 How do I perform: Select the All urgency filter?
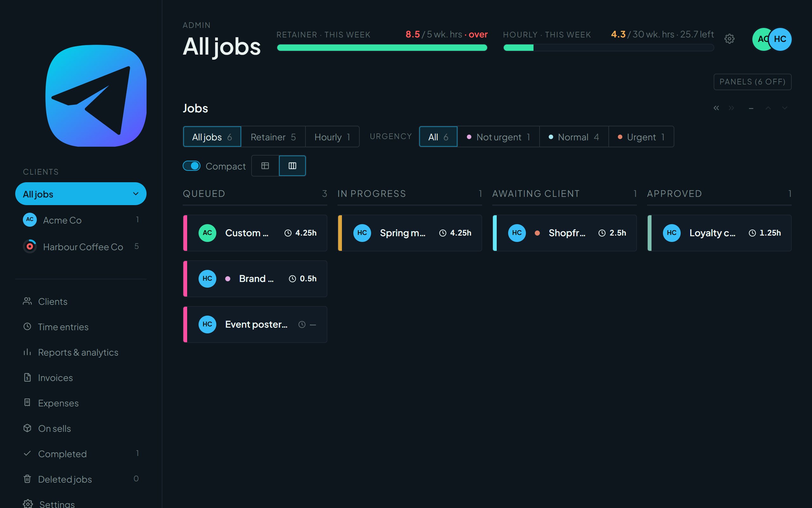(x=438, y=137)
